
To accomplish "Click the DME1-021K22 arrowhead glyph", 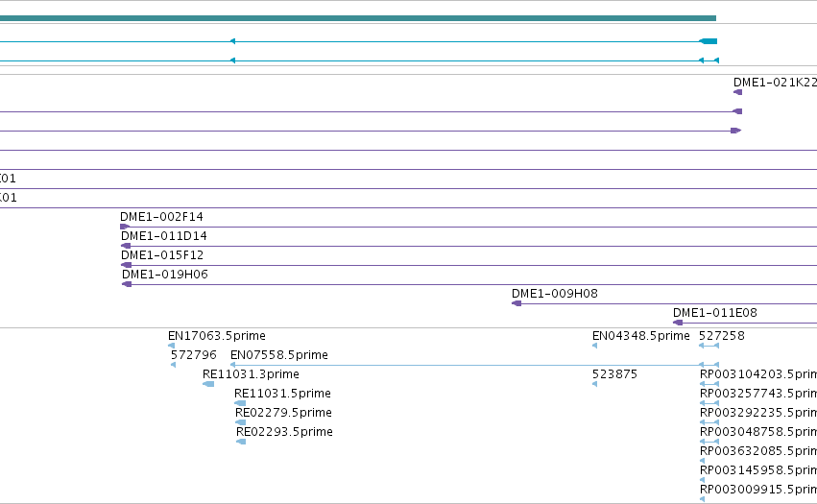I will pyautogui.click(x=737, y=92).
